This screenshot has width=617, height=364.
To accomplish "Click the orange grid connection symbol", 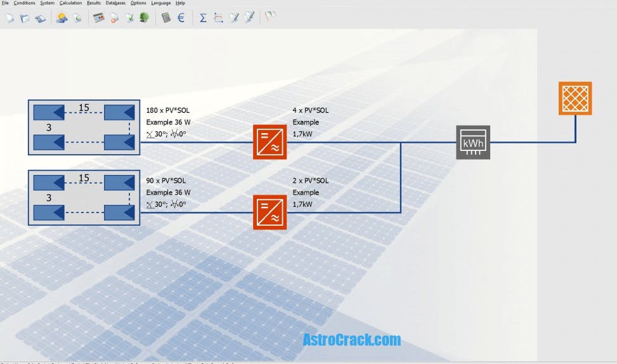I will [x=575, y=98].
